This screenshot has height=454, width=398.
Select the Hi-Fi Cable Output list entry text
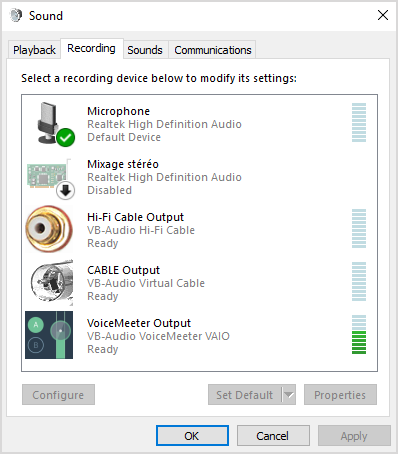pyautogui.click(x=135, y=217)
